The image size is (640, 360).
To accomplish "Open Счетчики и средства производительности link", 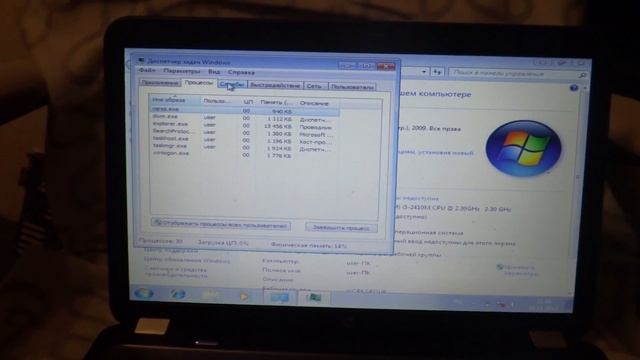I will point(176,272).
